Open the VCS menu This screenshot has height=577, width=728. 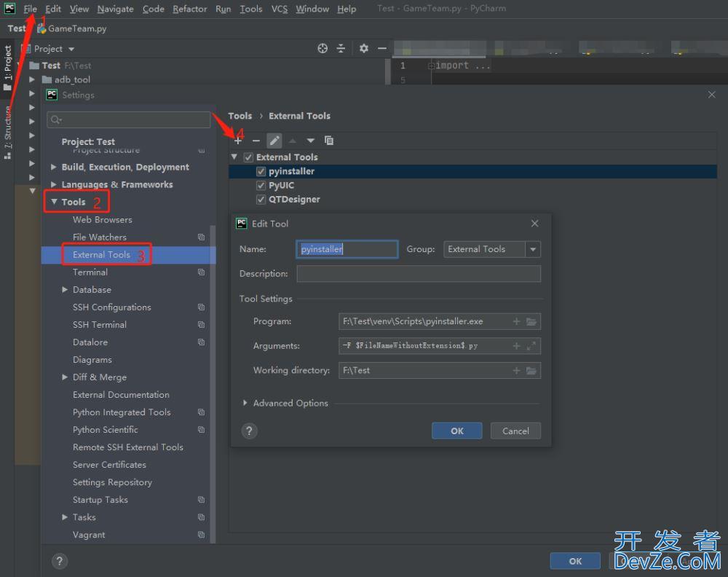point(279,9)
